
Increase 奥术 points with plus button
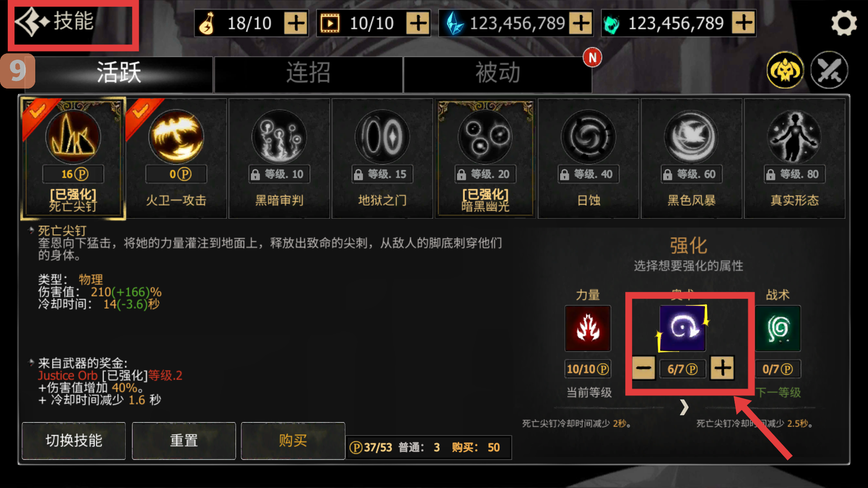pos(722,368)
